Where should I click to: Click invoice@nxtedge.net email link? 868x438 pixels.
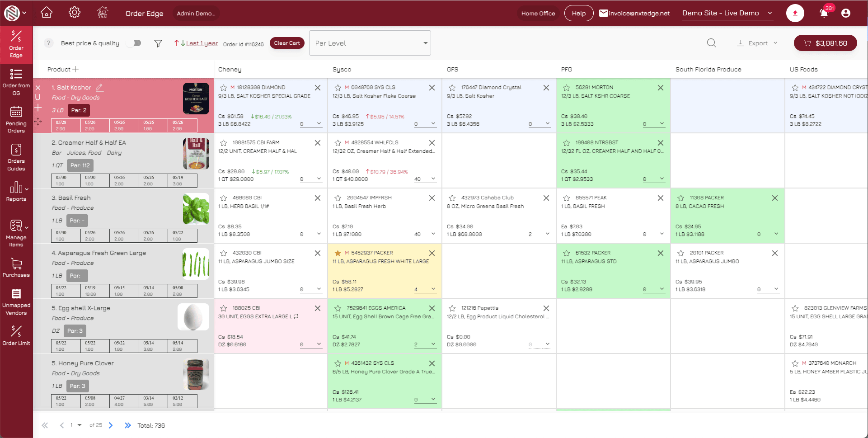[634, 13]
